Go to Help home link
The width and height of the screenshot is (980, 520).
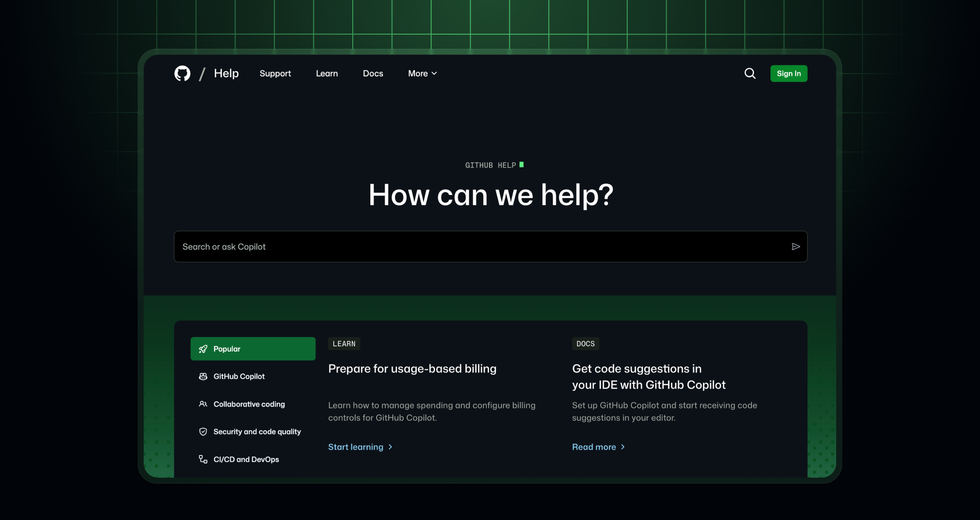(226, 74)
